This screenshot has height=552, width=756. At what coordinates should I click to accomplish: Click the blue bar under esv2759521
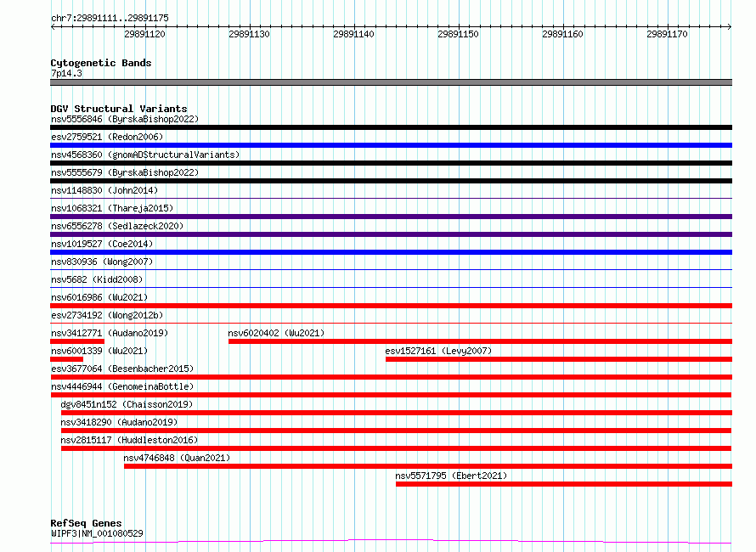click(391, 145)
